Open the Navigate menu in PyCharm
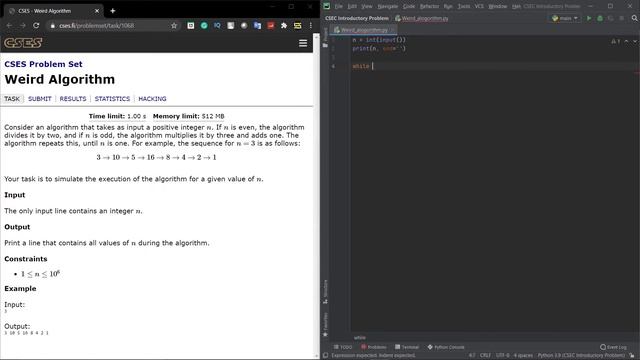 point(387,6)
